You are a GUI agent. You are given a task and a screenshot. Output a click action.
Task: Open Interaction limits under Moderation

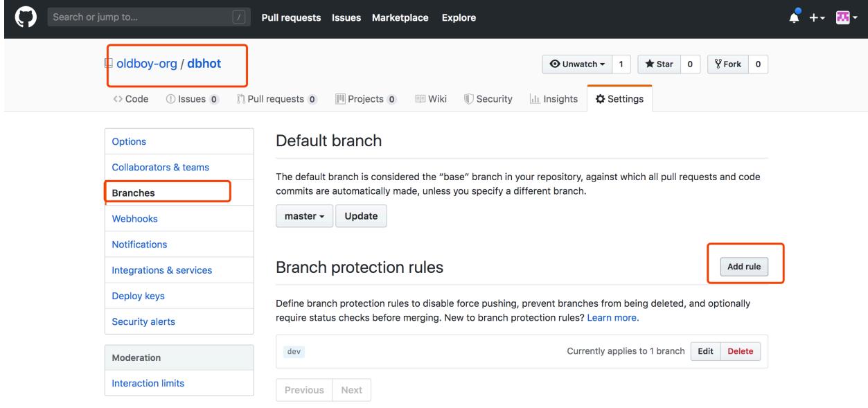click(x=179, y=383)
